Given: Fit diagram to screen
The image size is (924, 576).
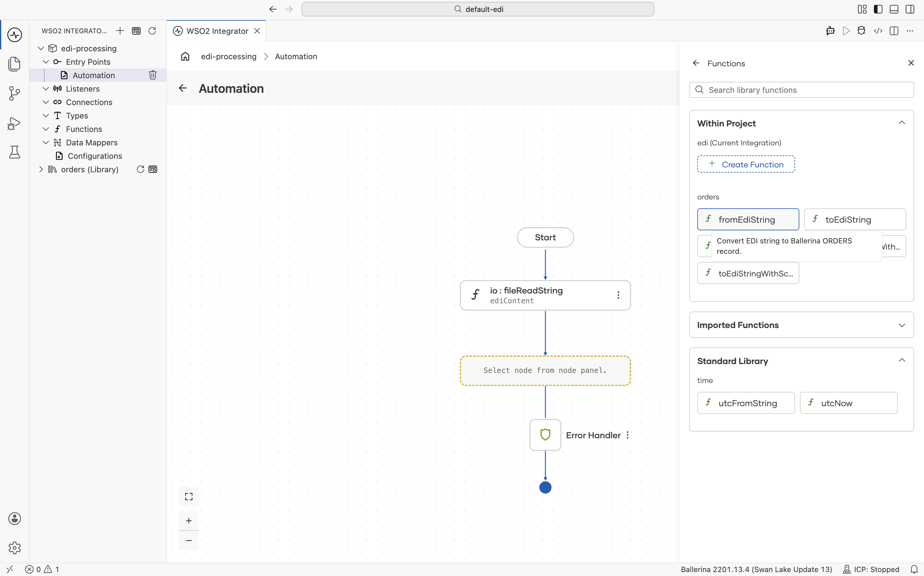Looking at the screenshot, I should point(189,496).
